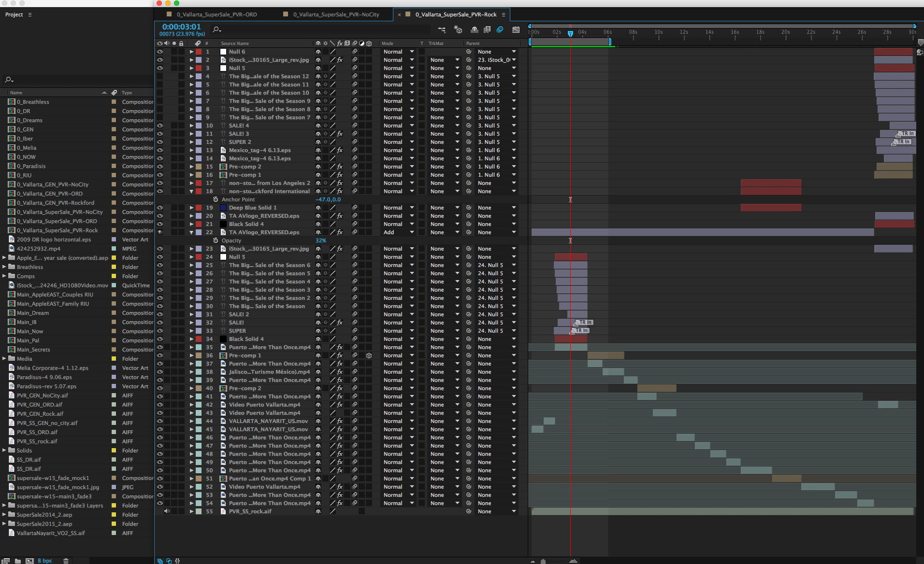Screen dimensions: 924x564
Task: Toggle Layer Switches pane at timeline bottom
Action: tap(160, 561)
